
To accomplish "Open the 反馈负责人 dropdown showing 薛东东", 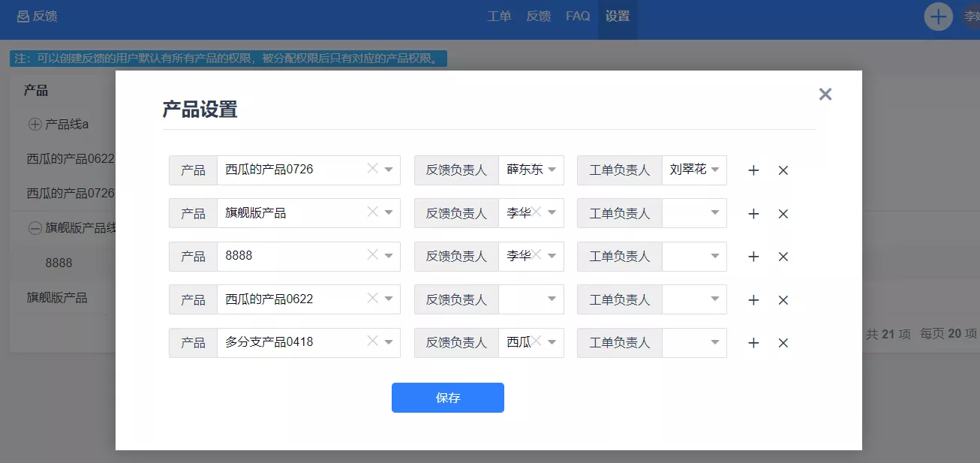I will [x=552, y=170].
